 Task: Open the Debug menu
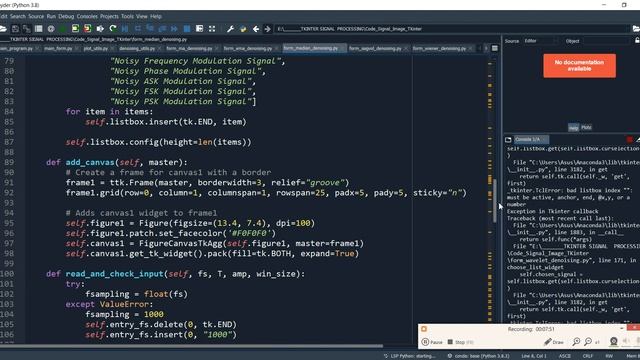tap(66, 16)
